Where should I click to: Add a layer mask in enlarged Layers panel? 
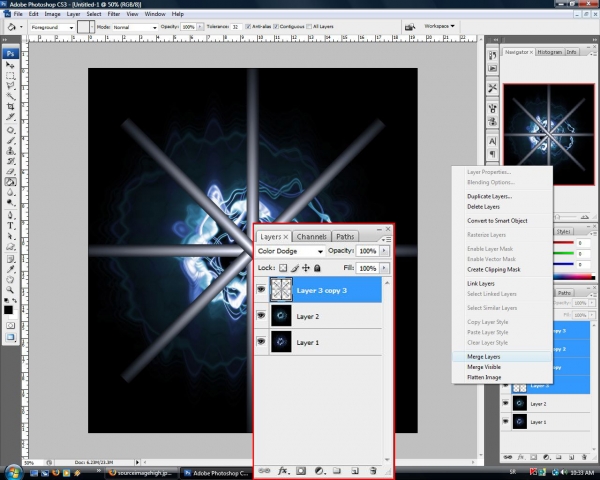pyautogui.click(x=301, y=471)
